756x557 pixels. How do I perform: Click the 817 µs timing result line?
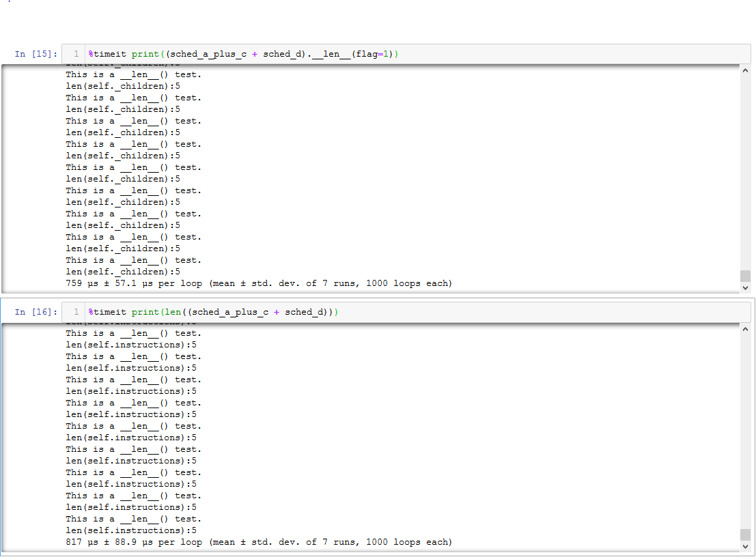(x=260, y=541)
